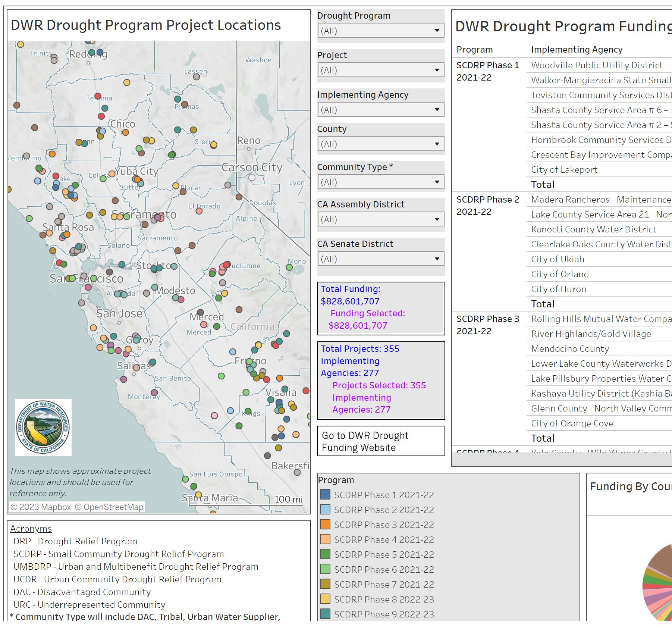The image size is (672, 626).
Task: Select the SCDRP Phase 3 2021-22 legend swatch
Action: tap(325, 525)
